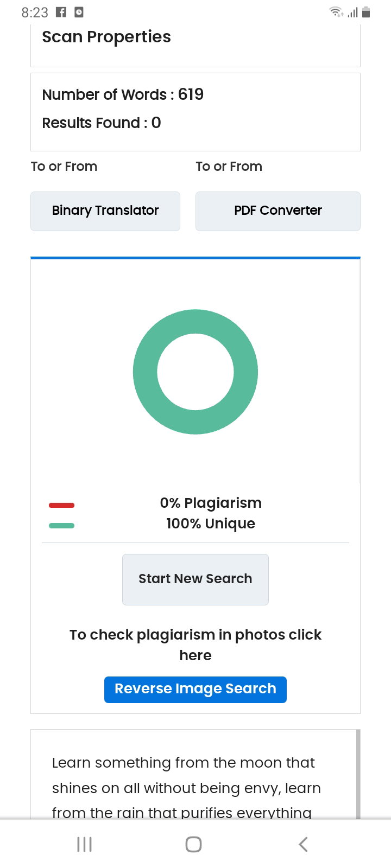Open the Binary Translator tool
Image resolution: width=391 pixels, height=868 pixels.
click(105, 211)
